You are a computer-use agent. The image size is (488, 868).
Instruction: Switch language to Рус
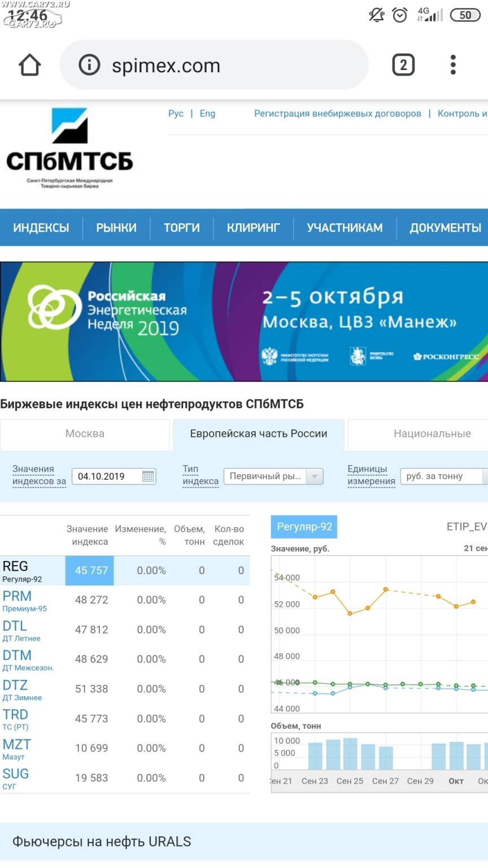click(x=176, y=114)
